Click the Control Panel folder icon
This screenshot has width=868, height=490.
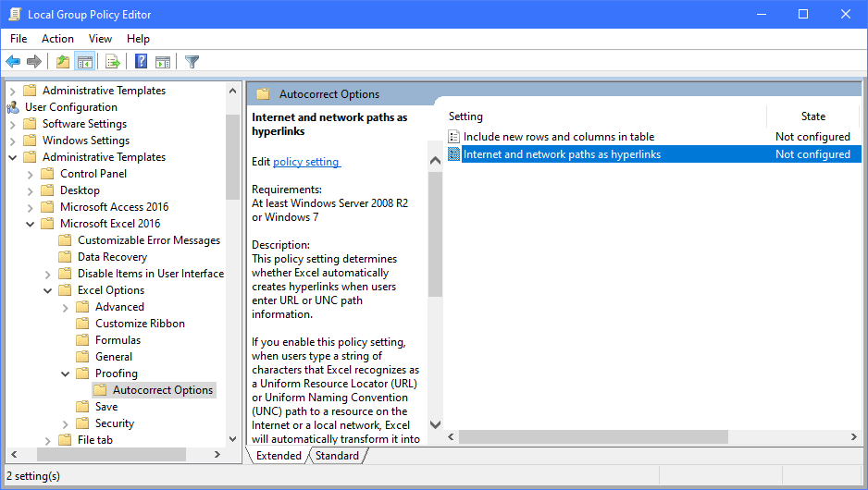click(47, 174)
